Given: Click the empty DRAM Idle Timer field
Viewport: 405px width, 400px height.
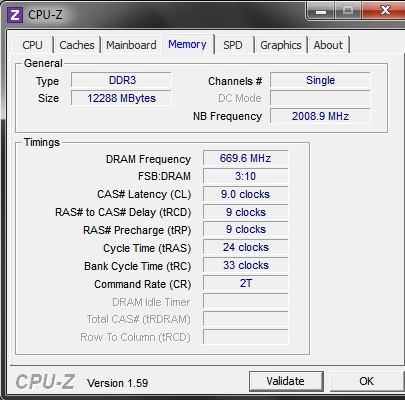Looking at the screenshot, I should pyautogui.click(x=246, y=301).
